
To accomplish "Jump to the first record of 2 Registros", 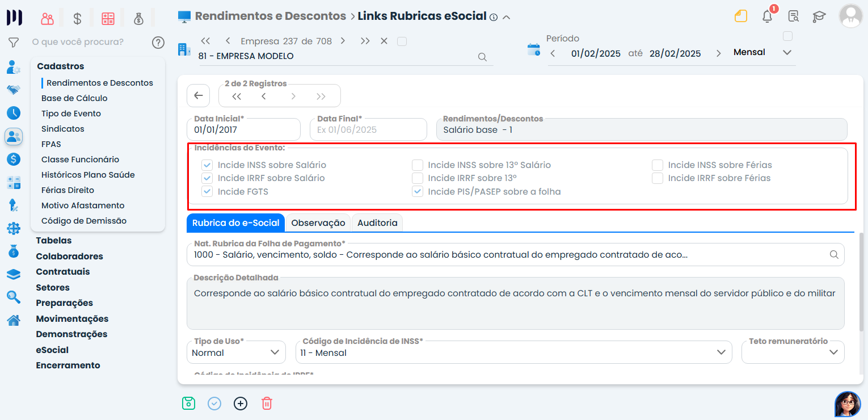I will click(237, 96).
